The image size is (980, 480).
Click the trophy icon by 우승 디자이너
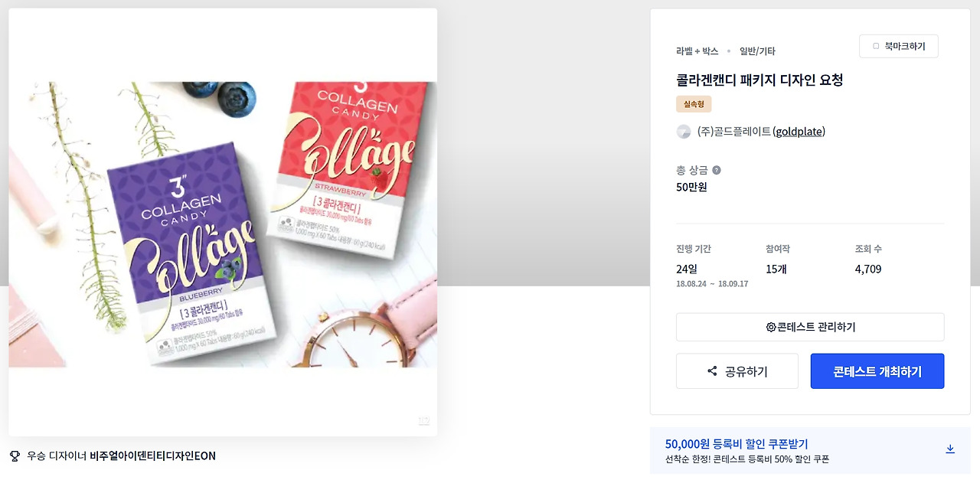[x=15, y=456]
